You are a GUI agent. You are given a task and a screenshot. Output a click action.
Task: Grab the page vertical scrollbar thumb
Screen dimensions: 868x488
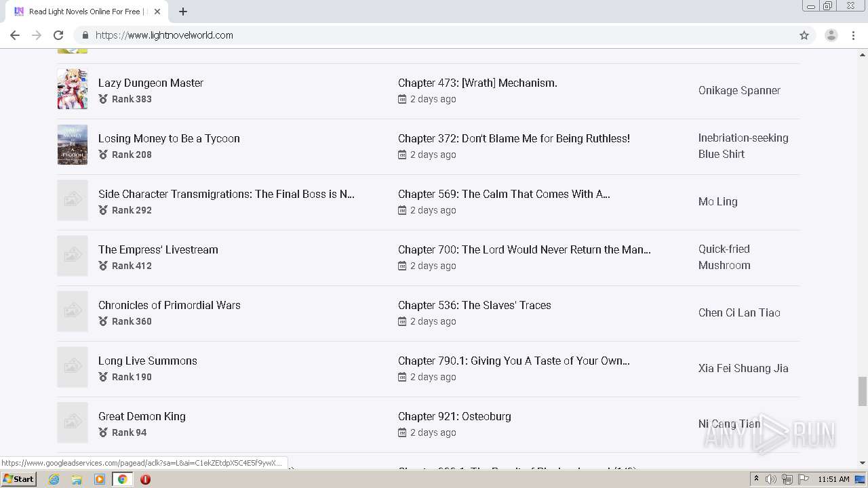(863, 390)
